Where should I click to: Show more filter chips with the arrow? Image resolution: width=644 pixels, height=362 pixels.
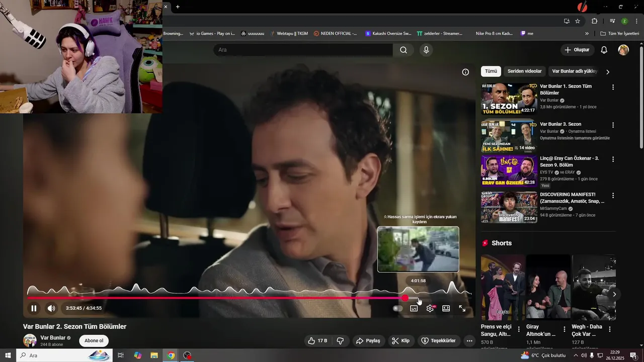607,72
